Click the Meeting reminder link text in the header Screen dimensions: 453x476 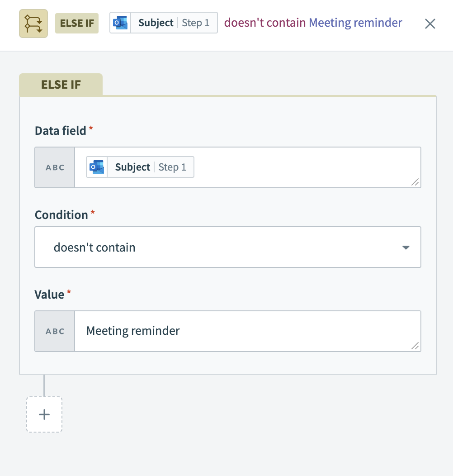(x=355, y=23)
